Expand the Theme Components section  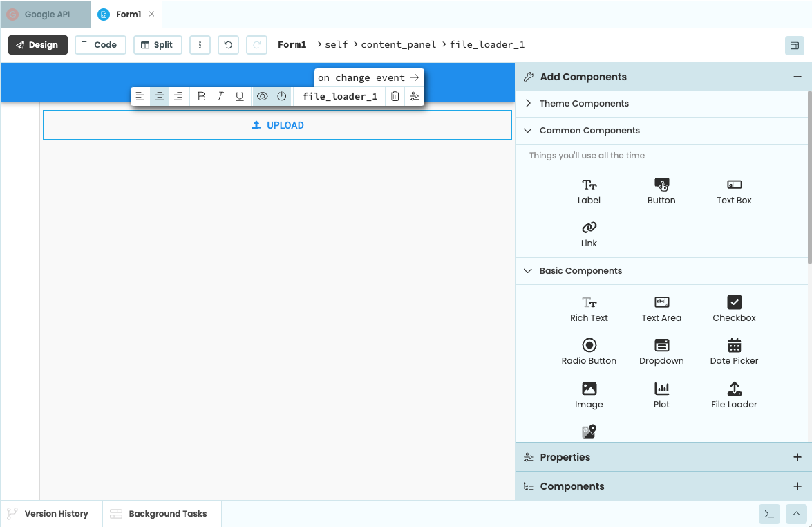585,103
